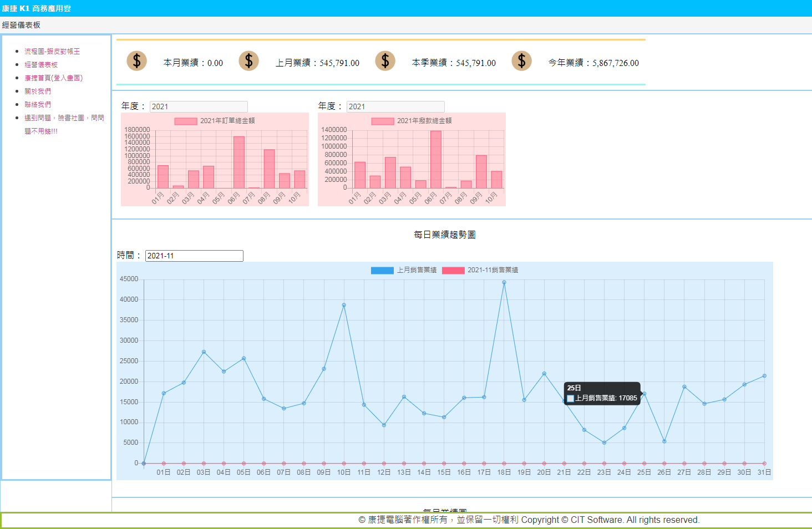The height and width of the screenshot is (529, 812).
Task: Click the 06月 bar in the order chart
Action: click(239, 162)
